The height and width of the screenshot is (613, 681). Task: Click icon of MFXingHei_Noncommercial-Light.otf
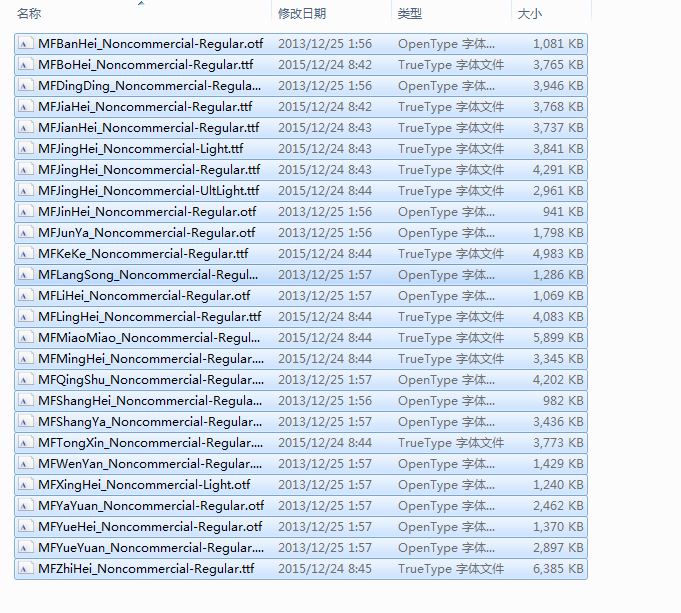[26, 485]
